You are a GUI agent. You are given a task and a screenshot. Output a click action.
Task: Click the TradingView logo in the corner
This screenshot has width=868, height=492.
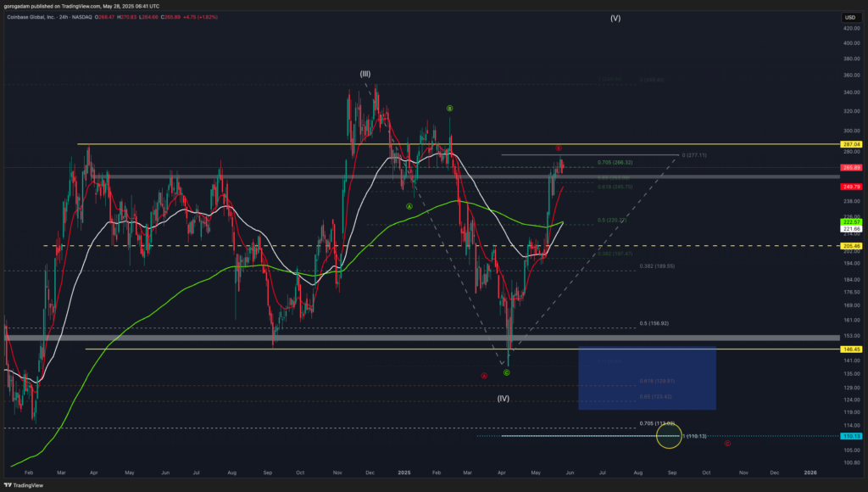[x=27, y=483]
